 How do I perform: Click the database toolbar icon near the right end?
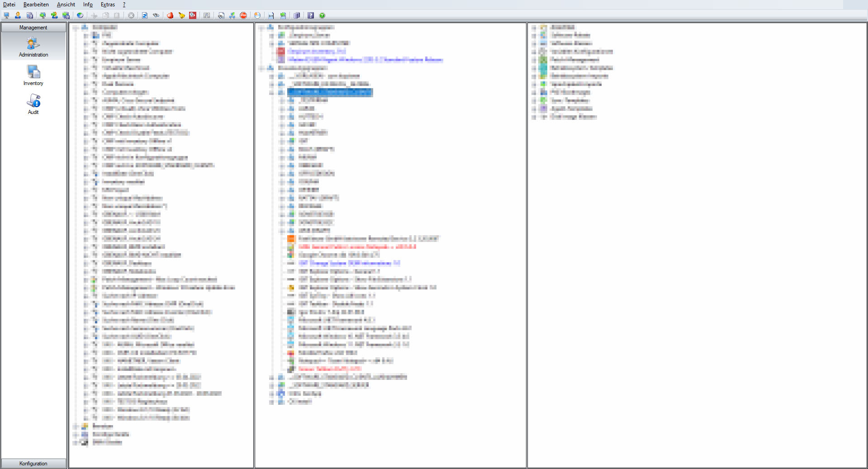point(297,15)
